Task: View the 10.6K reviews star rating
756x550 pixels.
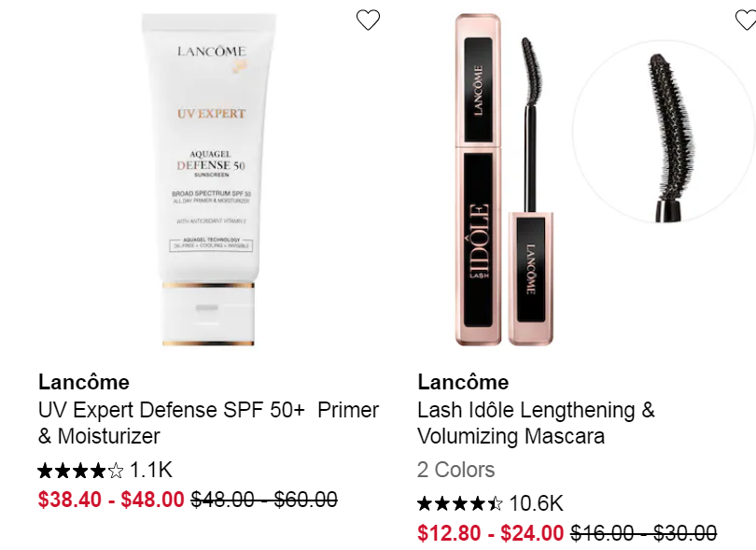Action: 459,503
